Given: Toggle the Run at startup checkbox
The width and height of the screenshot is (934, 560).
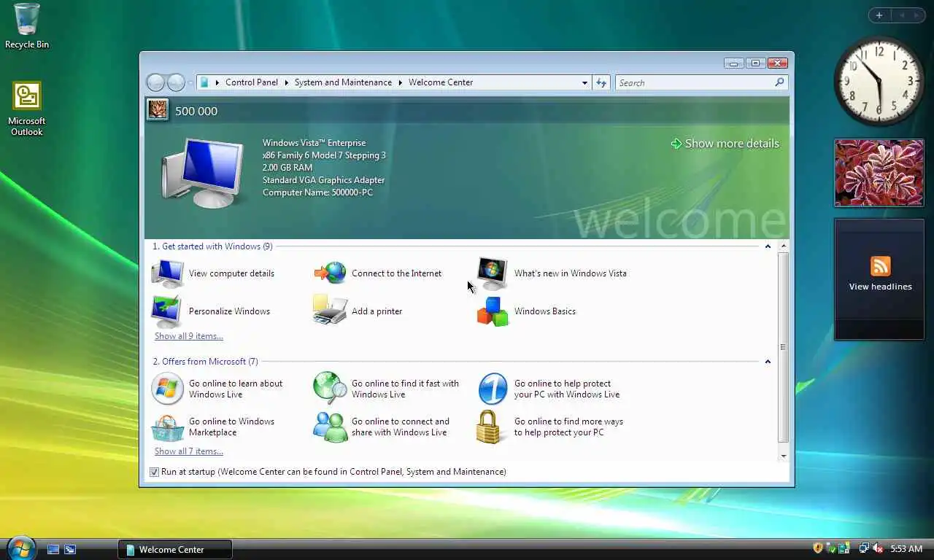Looking at the screenshot, I should coord(154,472).
